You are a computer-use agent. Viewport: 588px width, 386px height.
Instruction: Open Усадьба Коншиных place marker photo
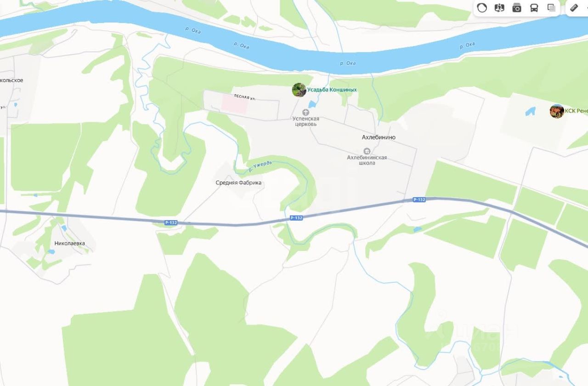pyautogui.click(x=299, y=90)
